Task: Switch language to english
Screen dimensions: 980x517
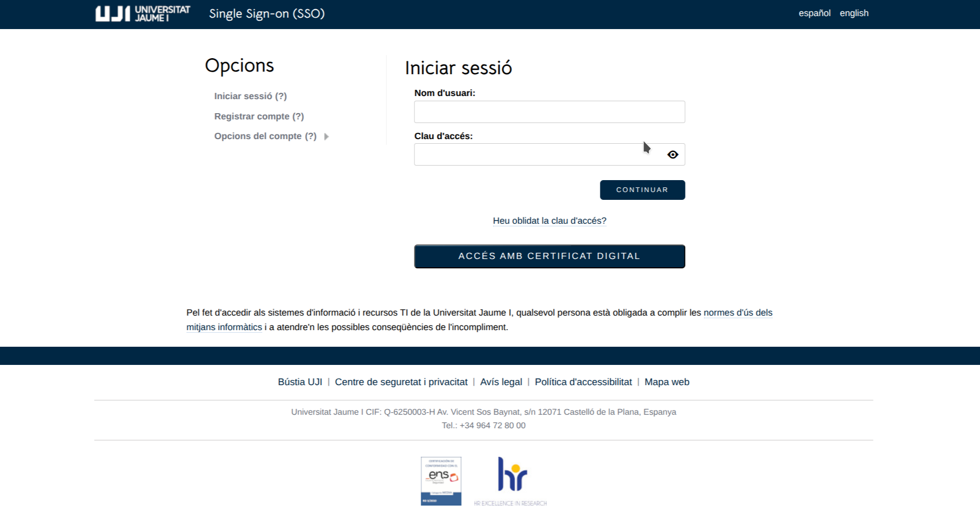Action: tap(854, 13)
